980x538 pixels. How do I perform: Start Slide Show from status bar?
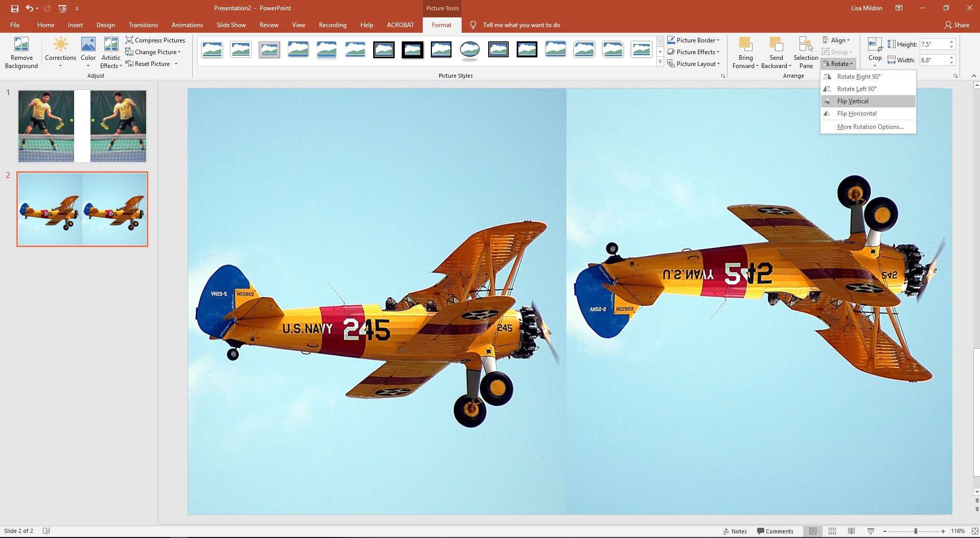point(871,531)
